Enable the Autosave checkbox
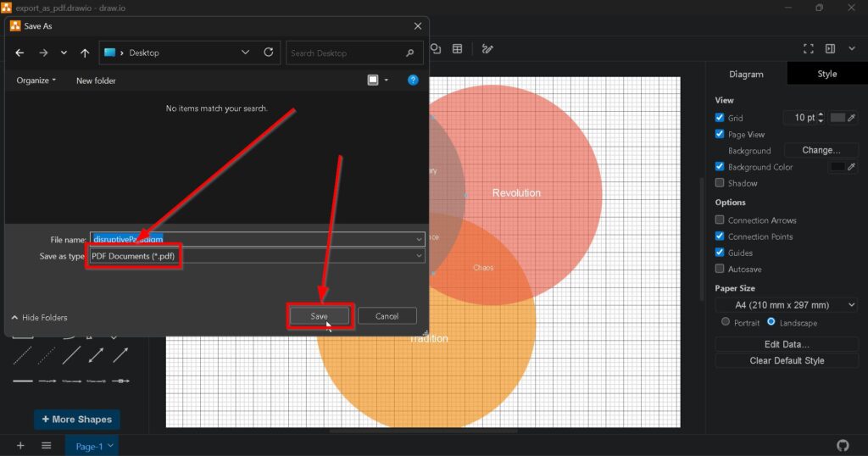 coord(720,270)
